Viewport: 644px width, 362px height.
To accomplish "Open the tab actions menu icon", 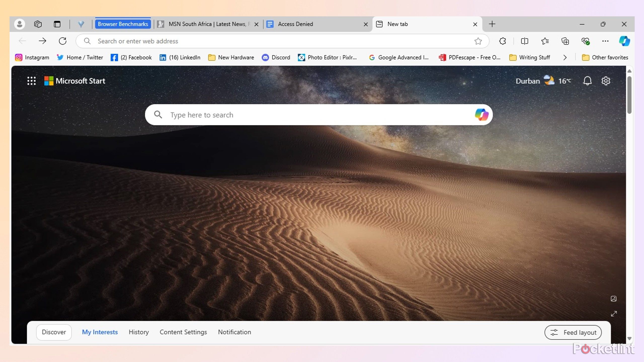I will point(57,24).
